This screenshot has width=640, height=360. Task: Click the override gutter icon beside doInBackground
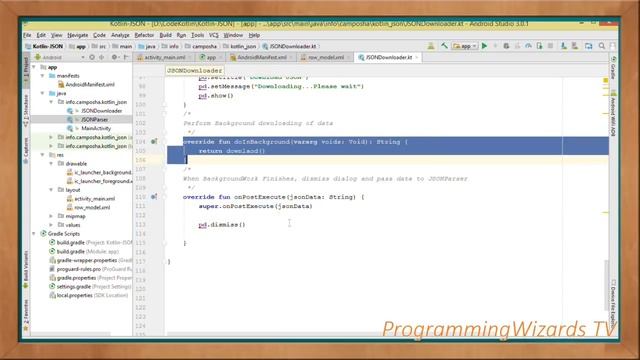click(x=154, y=142)
